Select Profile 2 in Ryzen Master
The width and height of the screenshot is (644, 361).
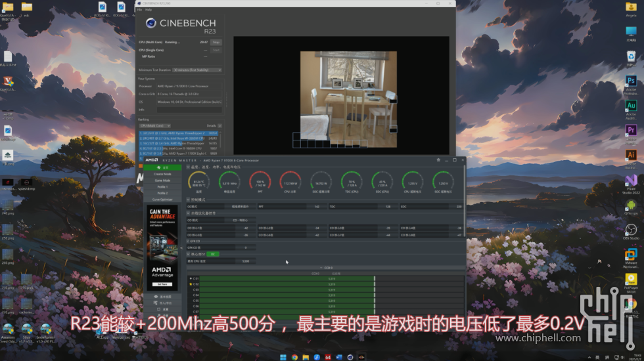[162, 193]
